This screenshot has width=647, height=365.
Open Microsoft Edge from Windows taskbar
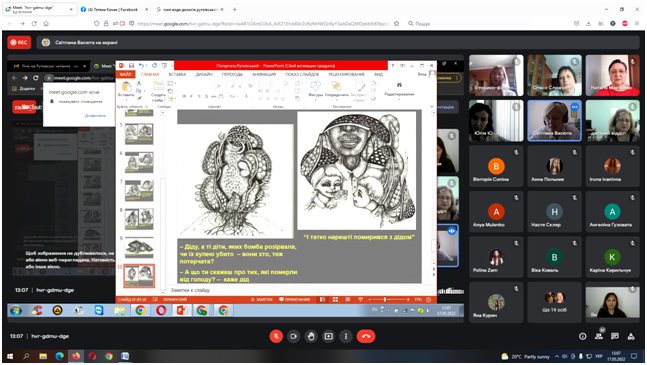pyautogui.click(x=59, y=356)
